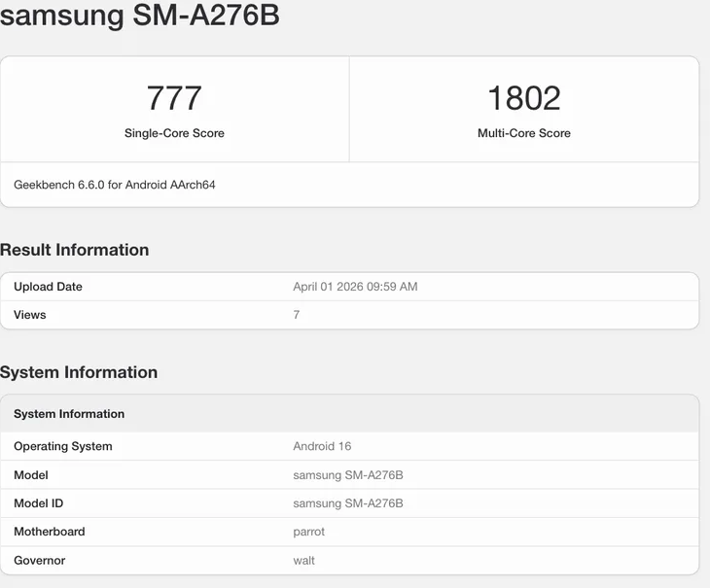Click the parrot motherboard value

(308, 532)
